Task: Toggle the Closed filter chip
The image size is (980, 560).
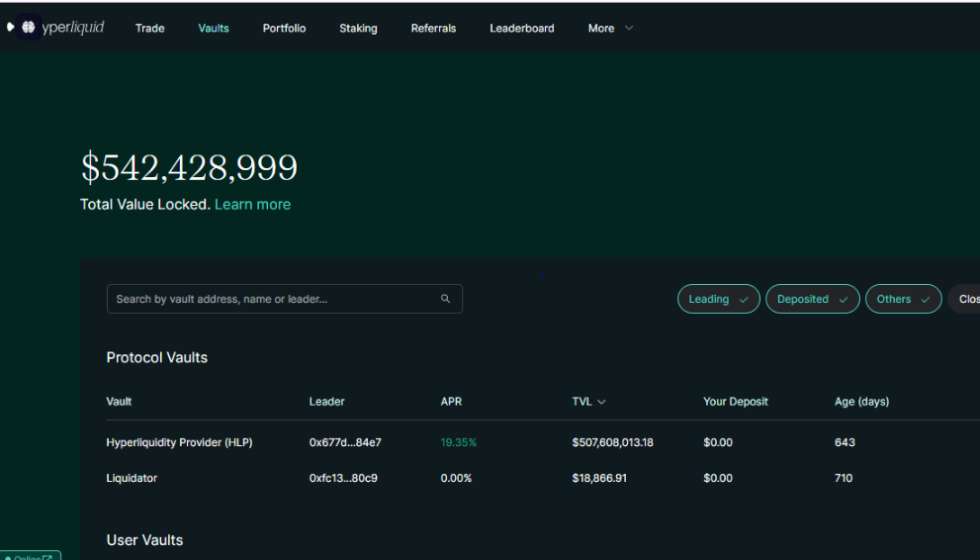Action: (964, 299)
